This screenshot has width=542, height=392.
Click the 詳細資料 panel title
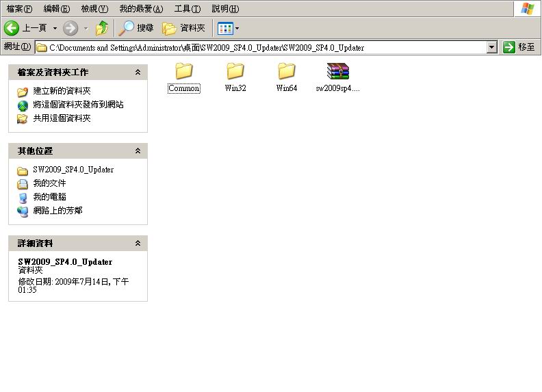coord(36,243)
